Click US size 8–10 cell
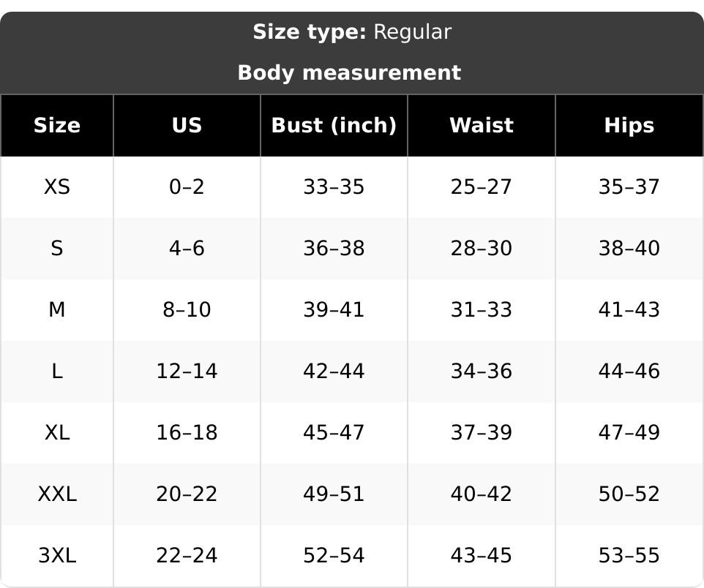Image resolution: width=704 pixels, height=588 pixels. (187, 309)
